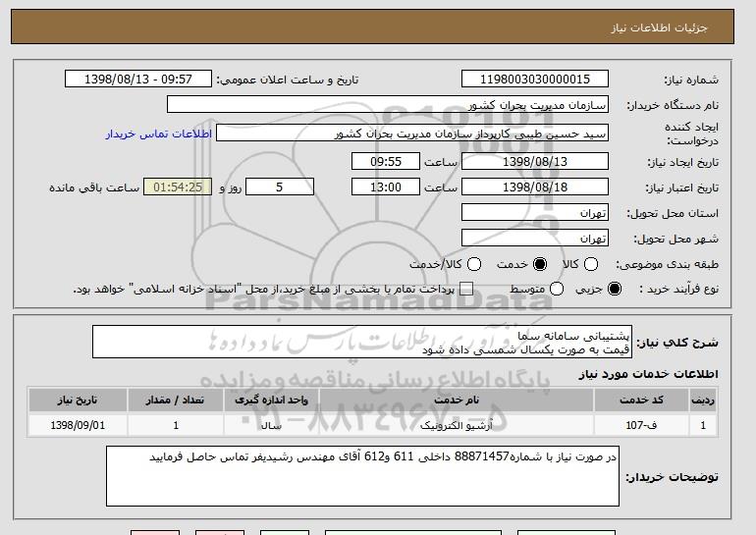Click the توضیحات خریدار label
The image size is (756, 535).
point(673,477)
